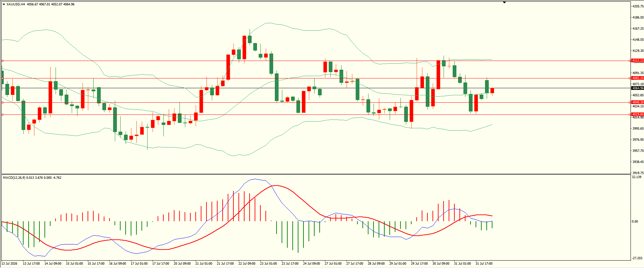Click the XAUUSD,H4 chart title text
This screenshot has width=644, height=268.
[16, 4]
